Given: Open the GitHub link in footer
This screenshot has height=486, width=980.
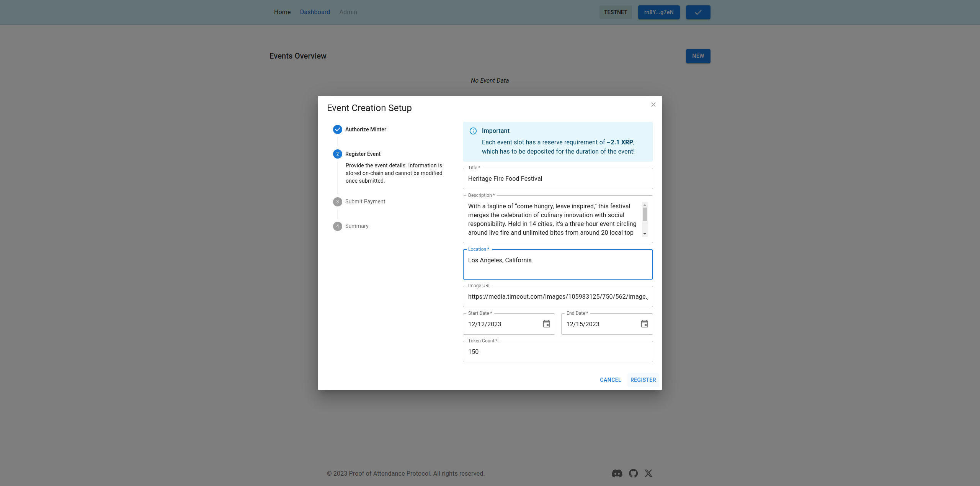Looking at the screenshot, I should click(x=633, y=473).
